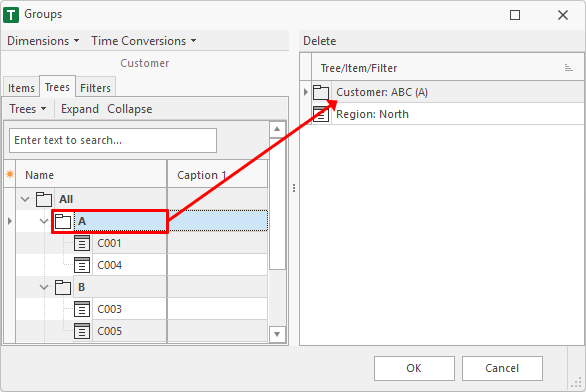Image resolution: width=586 pixels, height=392 pixels.
Task: Select the Customer: ABC (A) entry
Action: [x=448, y=92]
